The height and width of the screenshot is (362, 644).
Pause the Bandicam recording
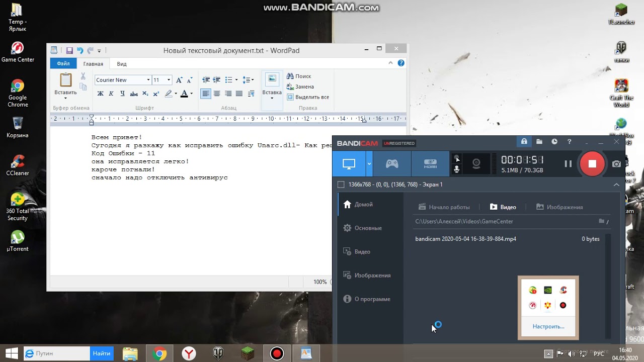(568, 163)
